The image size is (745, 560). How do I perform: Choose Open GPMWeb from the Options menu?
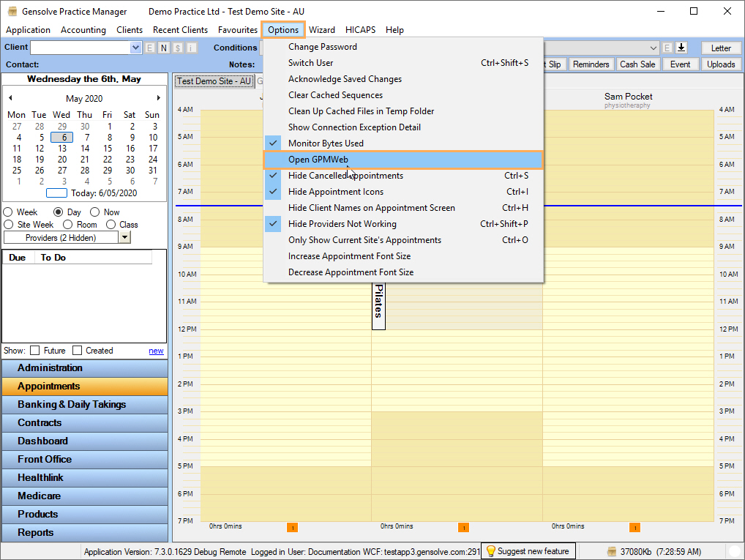(x=403, y=160)
